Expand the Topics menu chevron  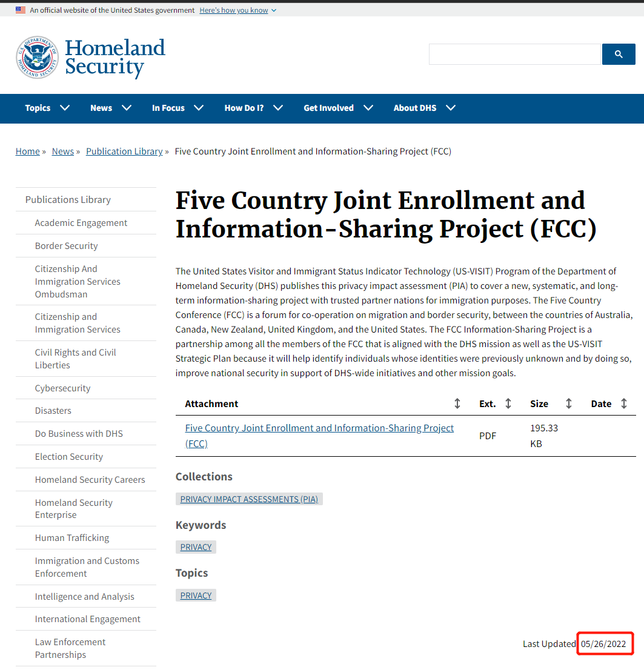tap(65, 108)
